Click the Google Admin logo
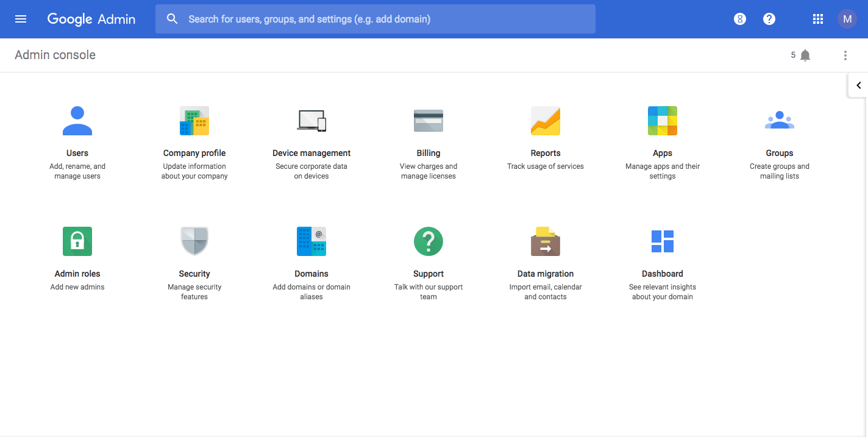The height and width of the screenshot is (437, 868). click(x=91, y=19)
